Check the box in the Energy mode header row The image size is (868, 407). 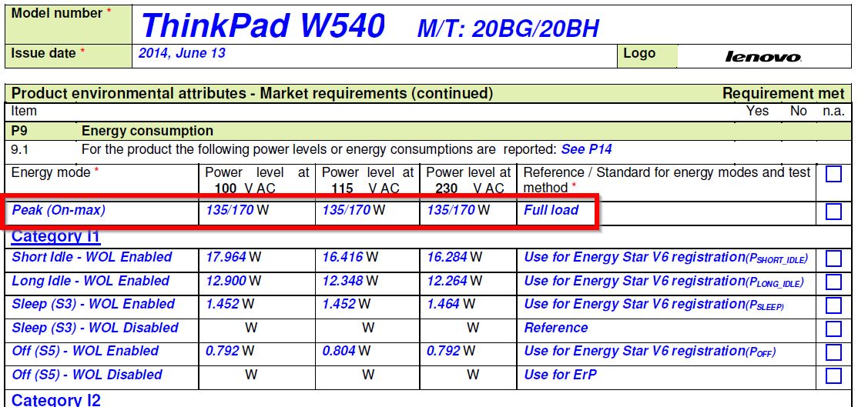point(833,175)
